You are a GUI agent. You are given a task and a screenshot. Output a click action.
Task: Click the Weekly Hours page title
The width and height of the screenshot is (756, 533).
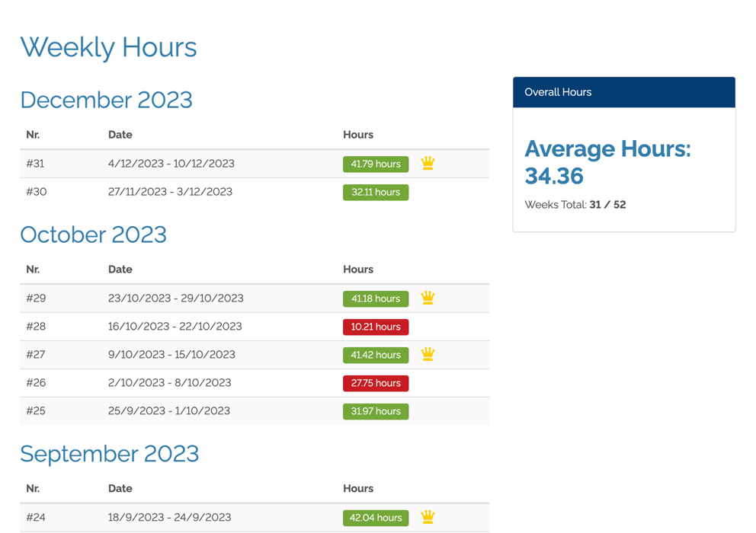point(108,47)
